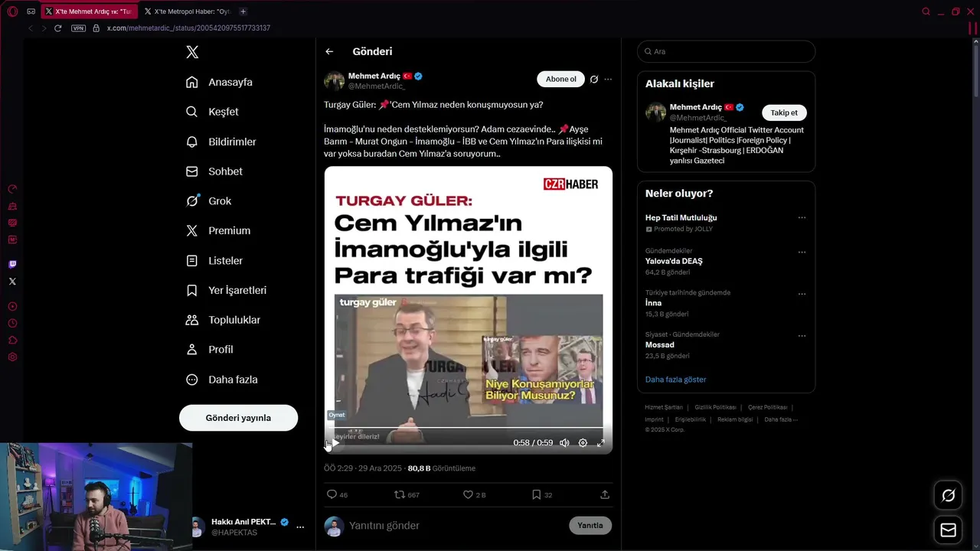The height and width of the screenshot is (551, 980).
Task: Click Grok explain icon beside Abone ol
Action: coord(593,79)
